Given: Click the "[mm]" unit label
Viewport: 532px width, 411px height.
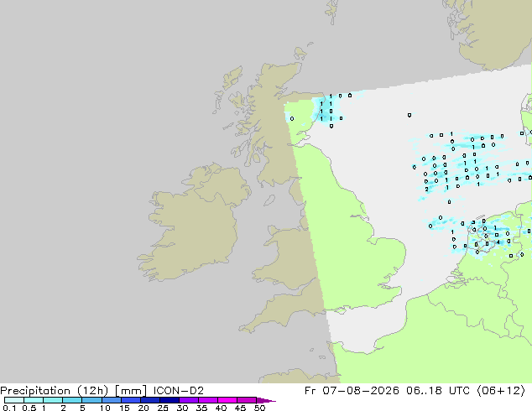Looking at the screenshot, I should [x=131, y=391].
